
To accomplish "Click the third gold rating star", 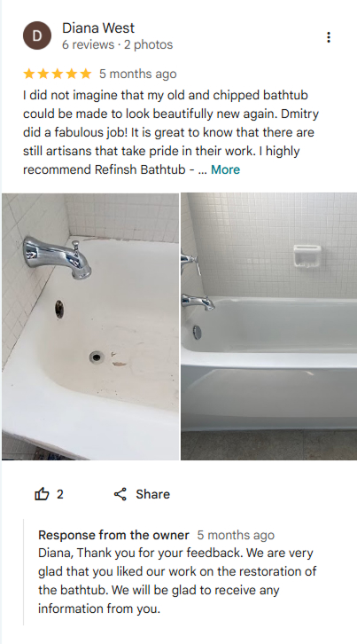I will pos(57,74).
